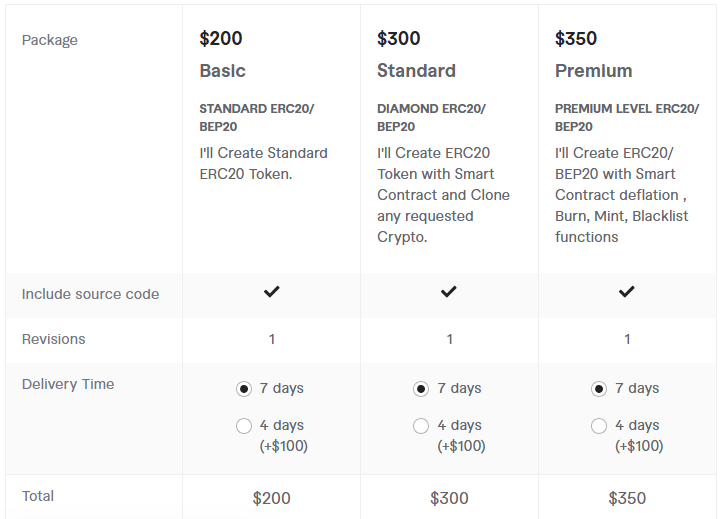Select 7 days delivery for Standard
The height and width of the screenshot is (519, 720).
(x=421, y=389)
